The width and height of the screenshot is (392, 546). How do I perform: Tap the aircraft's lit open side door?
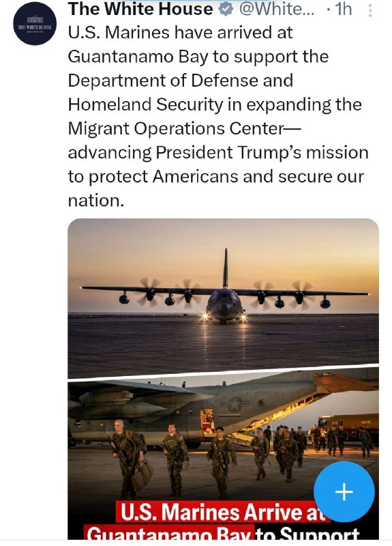pyautogui.click(x=208, y=422)
